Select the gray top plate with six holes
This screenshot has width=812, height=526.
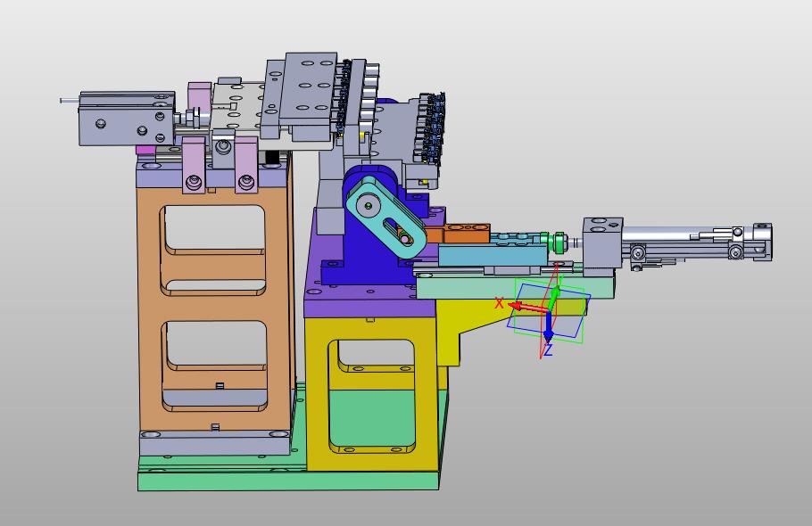pyautogui.click(x=308, y=86)
